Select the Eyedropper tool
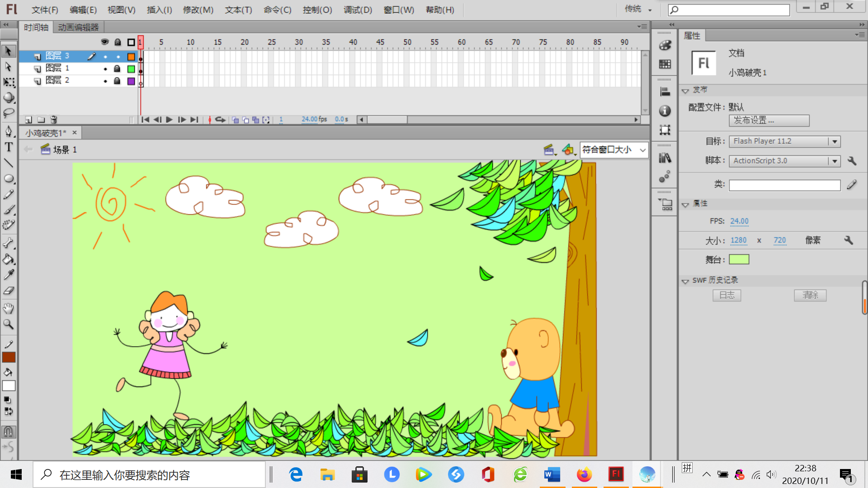The image size is (868, 488). click(x=8, y=275)
